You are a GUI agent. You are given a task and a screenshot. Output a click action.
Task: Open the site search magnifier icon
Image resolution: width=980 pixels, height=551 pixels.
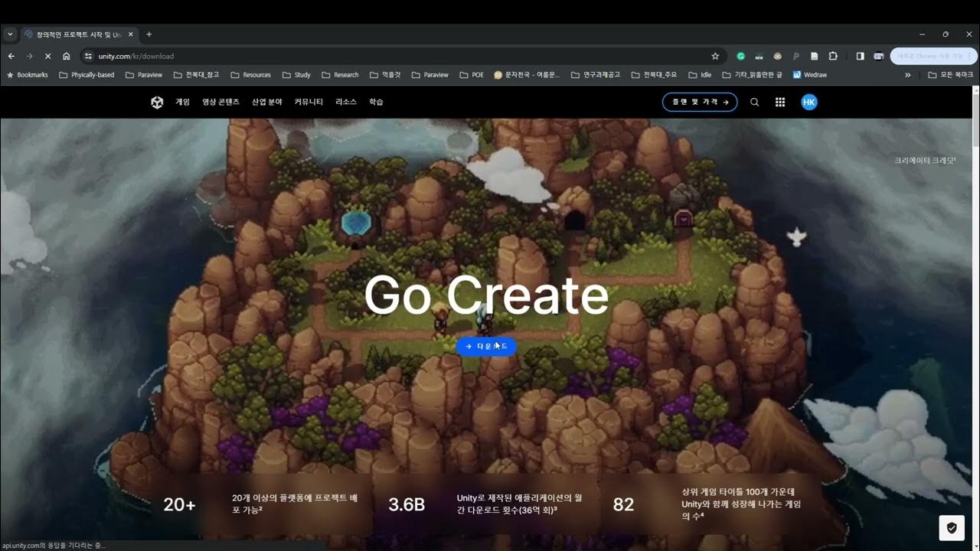click(x=754, y=103)
